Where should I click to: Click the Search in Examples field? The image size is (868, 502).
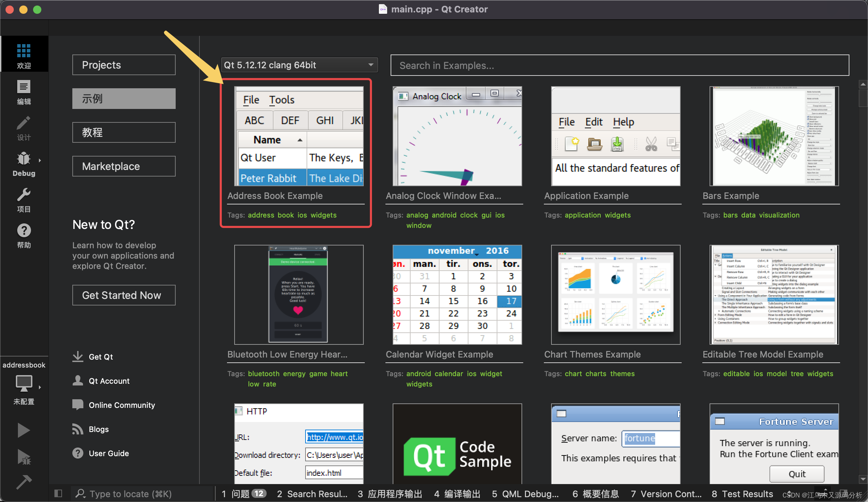pos(619,65)
